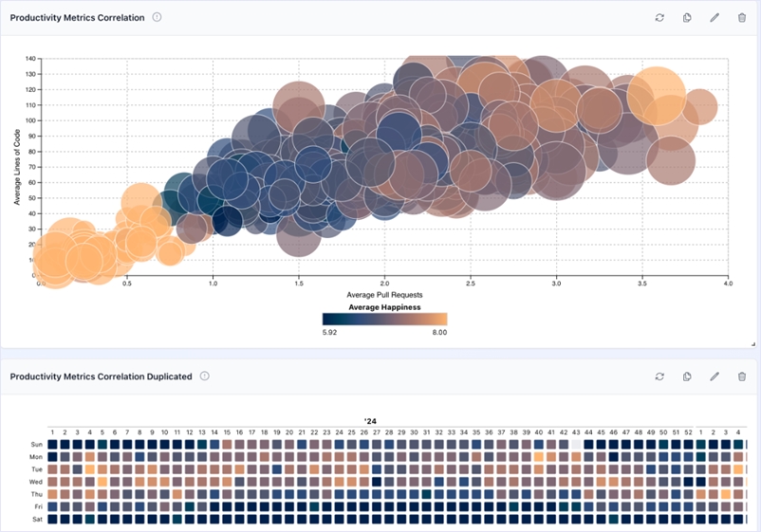Click week 27 column header in heatmap
The height and width of the screenshot is (532, 761).
377,432
